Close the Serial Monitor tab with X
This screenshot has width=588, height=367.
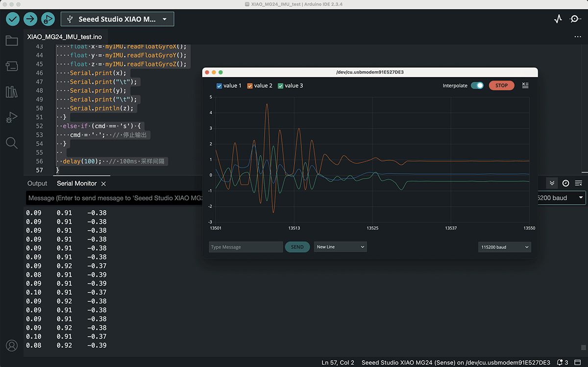coord(103,183)
